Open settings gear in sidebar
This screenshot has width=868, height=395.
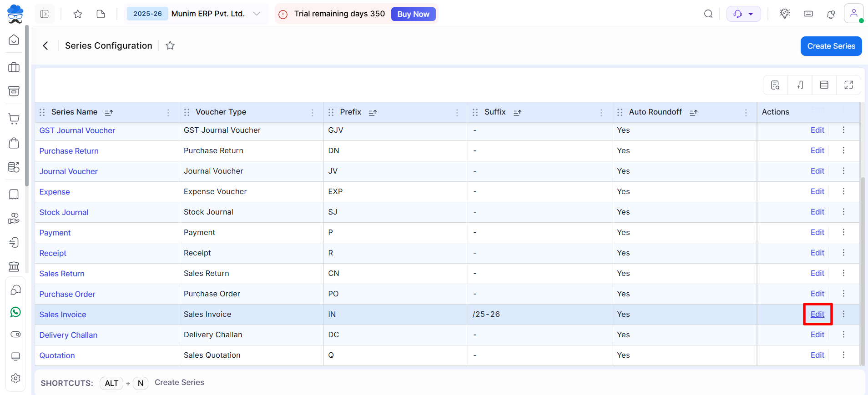coord(15,378)
